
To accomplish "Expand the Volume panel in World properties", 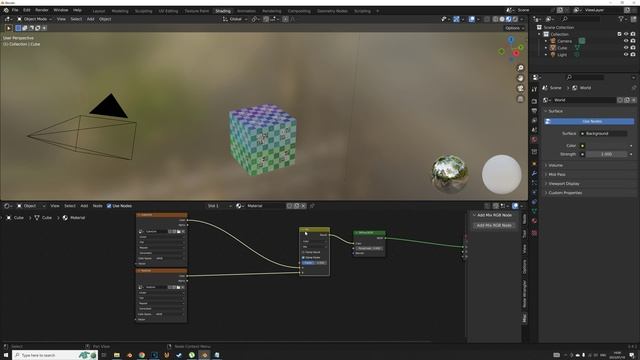I will 556,165.
